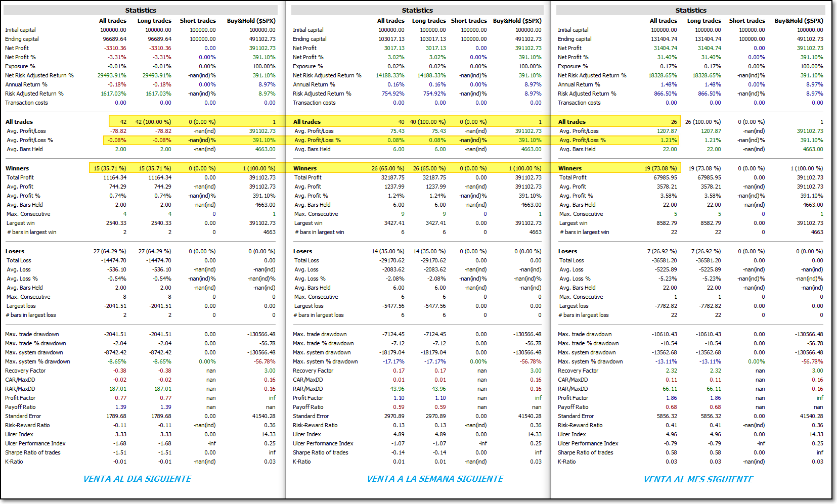This screenshot has height=504, width=837.
Task: Select Long trades Largest loss -7782.82
Action: tap(710, 306)
